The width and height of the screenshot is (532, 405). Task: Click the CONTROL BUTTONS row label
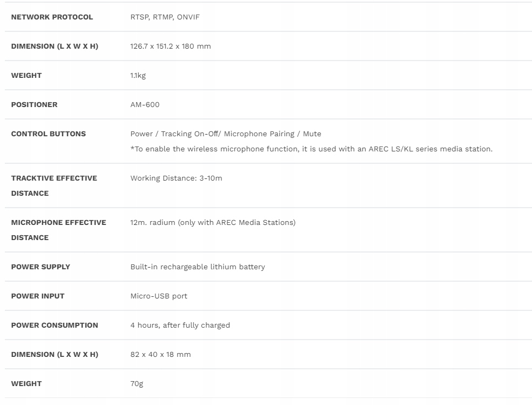[48, 134]
